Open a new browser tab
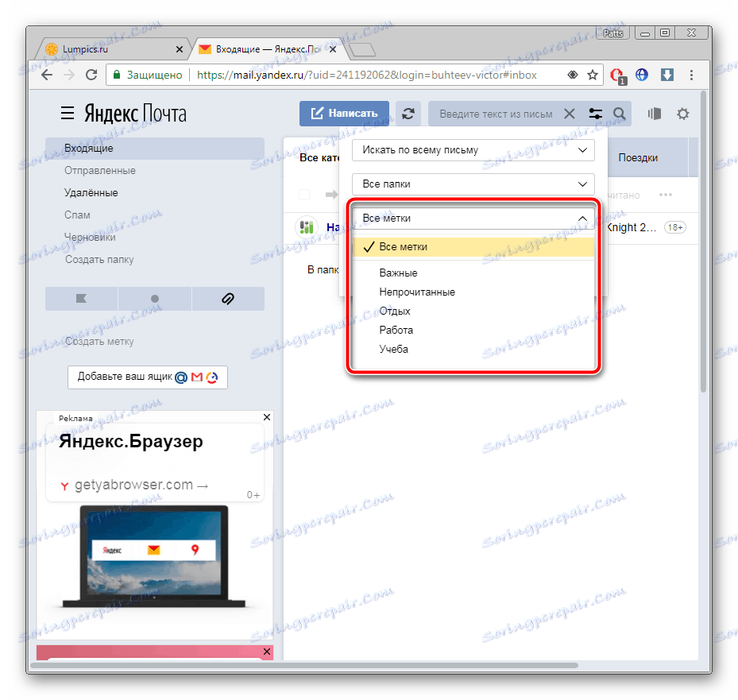The width and height of the screenshot is (738, 700). [362, 49]
